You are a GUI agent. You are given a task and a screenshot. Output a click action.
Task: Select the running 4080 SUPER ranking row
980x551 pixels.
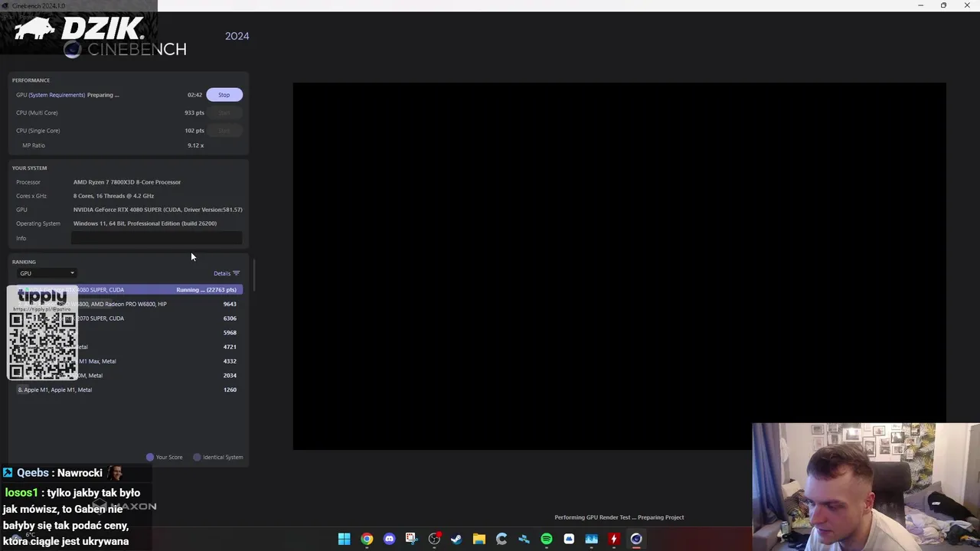128,290
